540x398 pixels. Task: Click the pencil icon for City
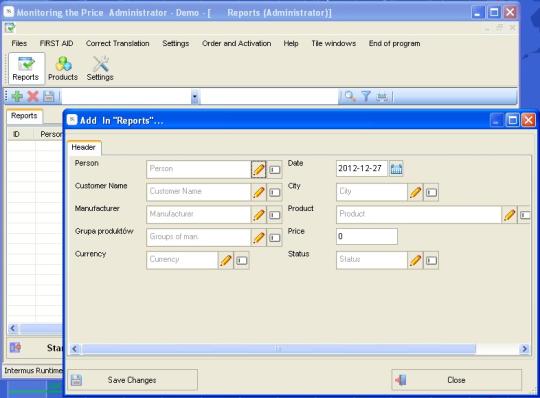pyautogui.click(x=416, y=192)
